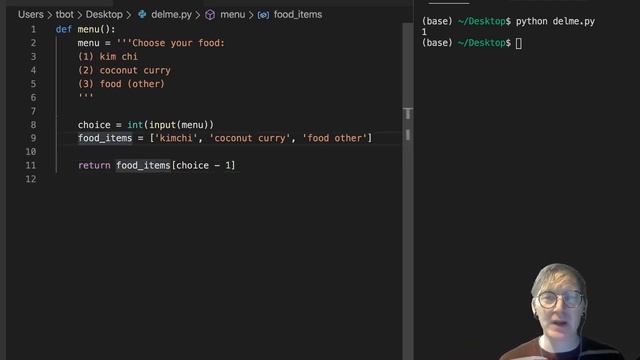Click 'Choose your food:' string text
Screen dimensions: 640x360
pos(178,43)
